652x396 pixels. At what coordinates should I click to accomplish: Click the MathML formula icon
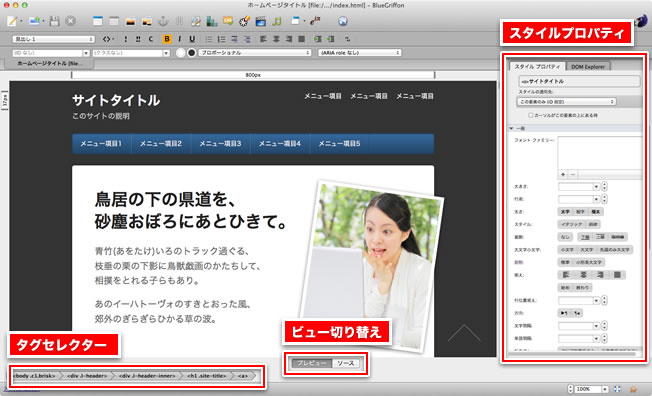coord(316,20)
